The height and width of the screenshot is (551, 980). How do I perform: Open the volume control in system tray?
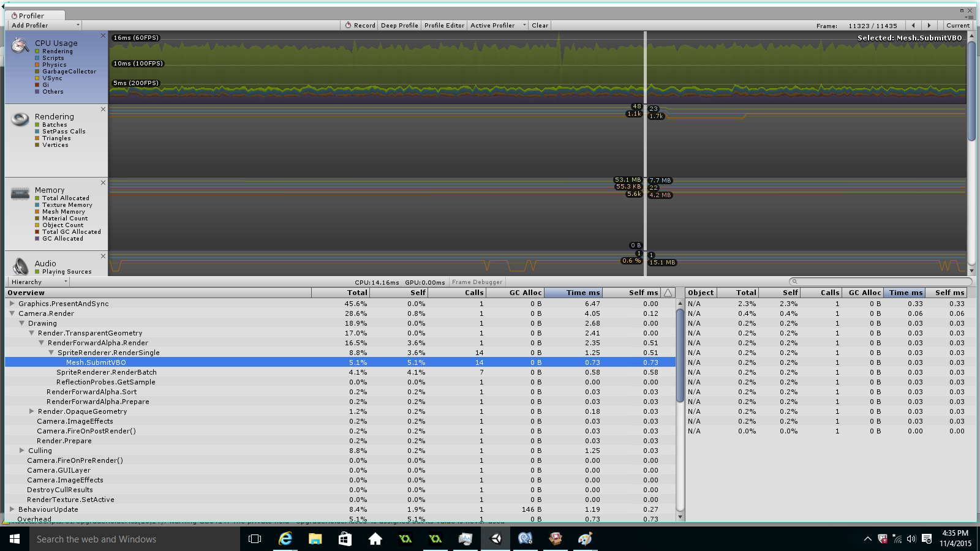click(x=911, y=539)
